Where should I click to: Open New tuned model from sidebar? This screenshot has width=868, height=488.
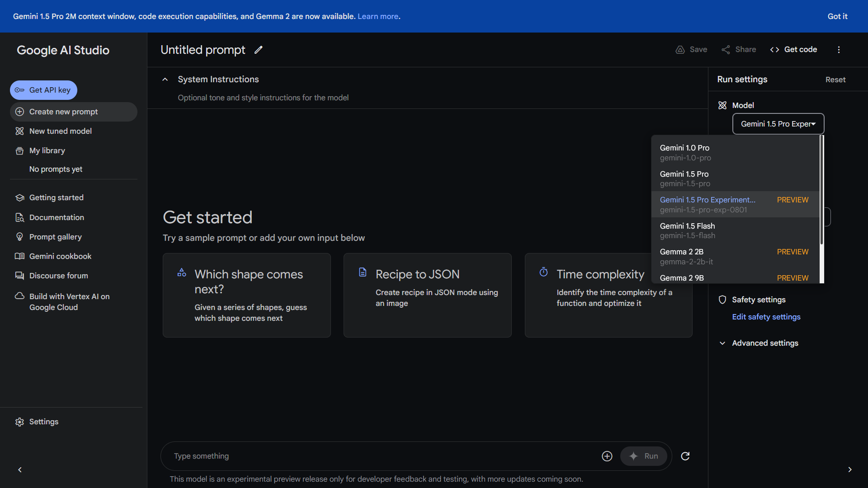coord(74,131)
